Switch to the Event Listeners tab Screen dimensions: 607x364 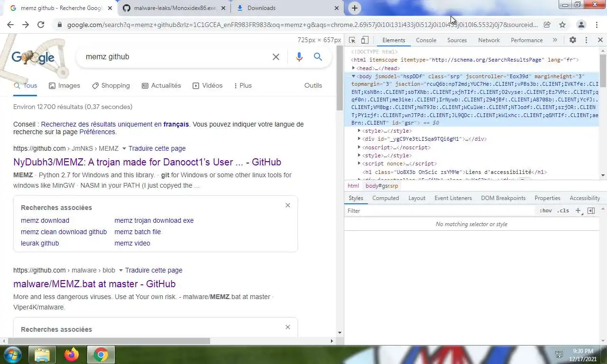pyautogui.click(x=453, y=198)
